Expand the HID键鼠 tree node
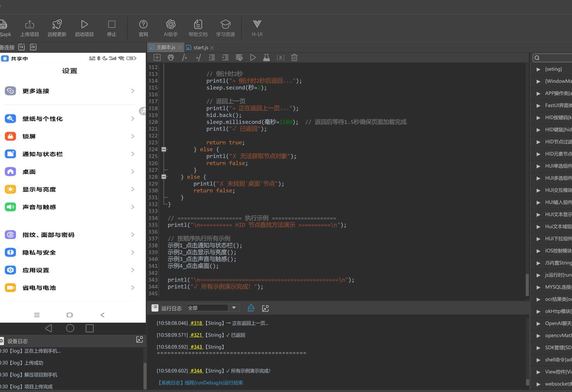This screenshot has width=572, height=392. pos(538,130)
